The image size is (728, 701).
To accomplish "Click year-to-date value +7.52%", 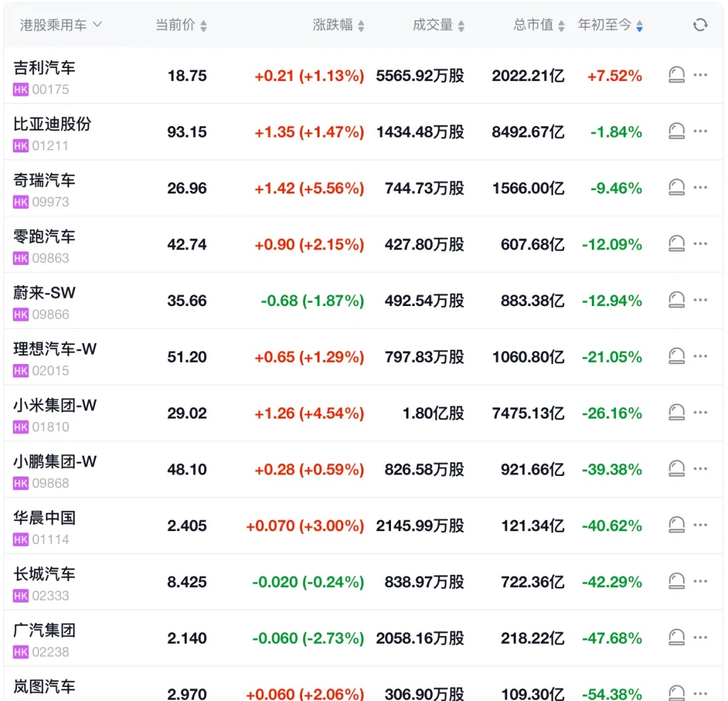I will 615,75.
